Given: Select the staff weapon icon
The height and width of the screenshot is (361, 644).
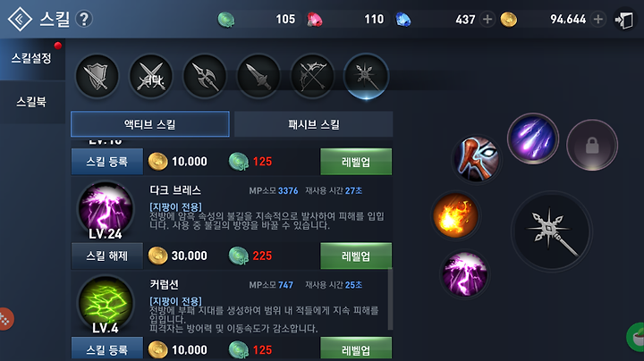Looking at the screenshot, I should point(366,77).
